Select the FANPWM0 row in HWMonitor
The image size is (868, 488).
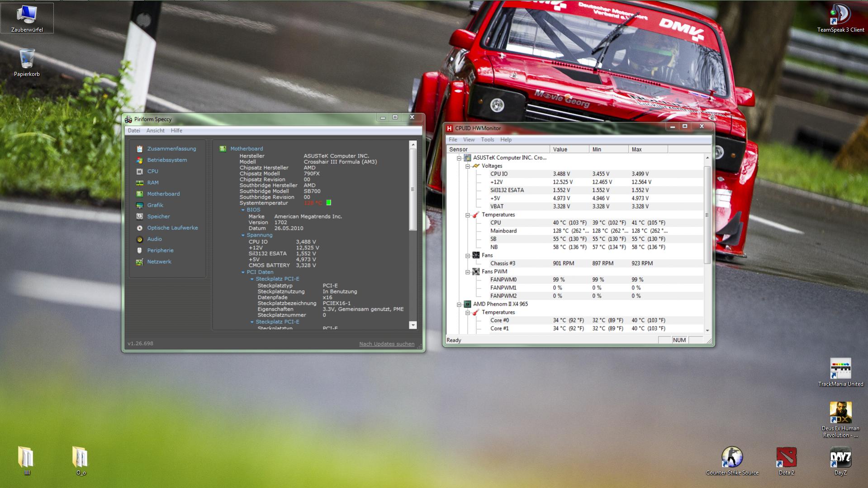[x=575, y=280]
